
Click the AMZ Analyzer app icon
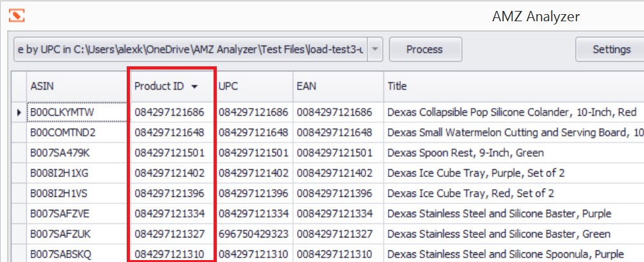coord(17,15)
